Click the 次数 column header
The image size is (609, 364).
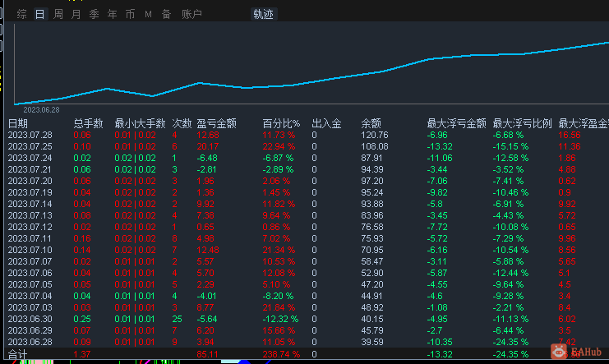[x=182, y=123]
